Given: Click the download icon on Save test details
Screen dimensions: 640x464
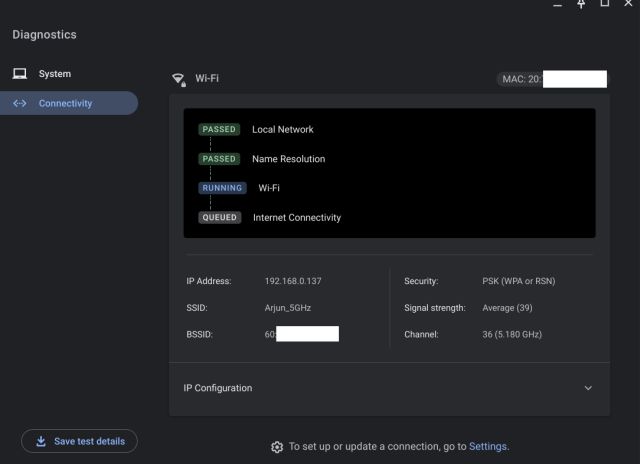Looking at the screenshot, I should point(40,441).
